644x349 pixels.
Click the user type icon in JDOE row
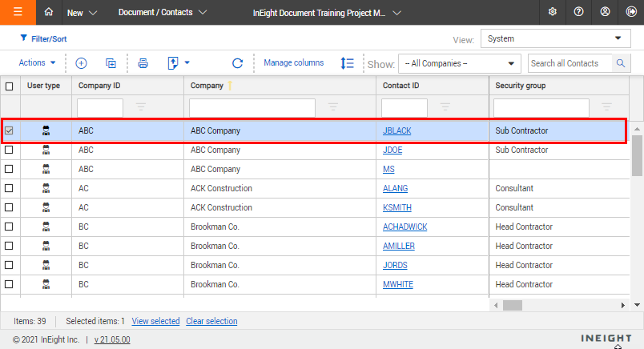coord(46,150)
